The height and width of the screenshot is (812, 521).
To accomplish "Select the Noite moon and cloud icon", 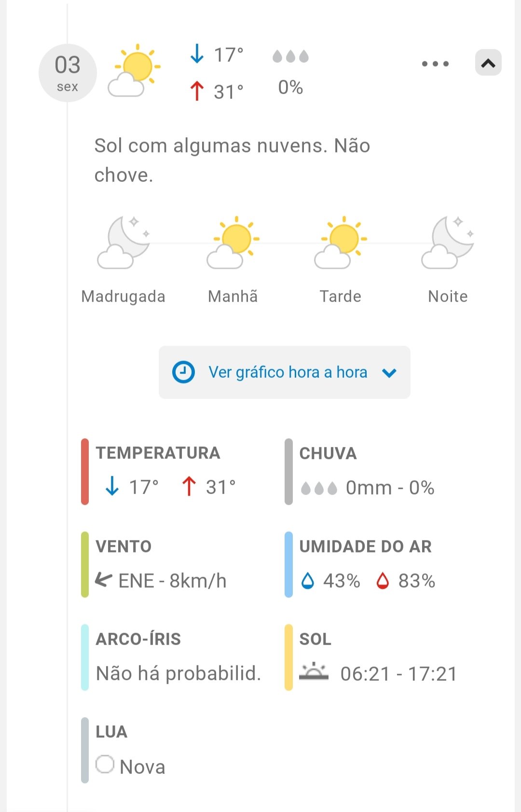I will click(448, 242).
